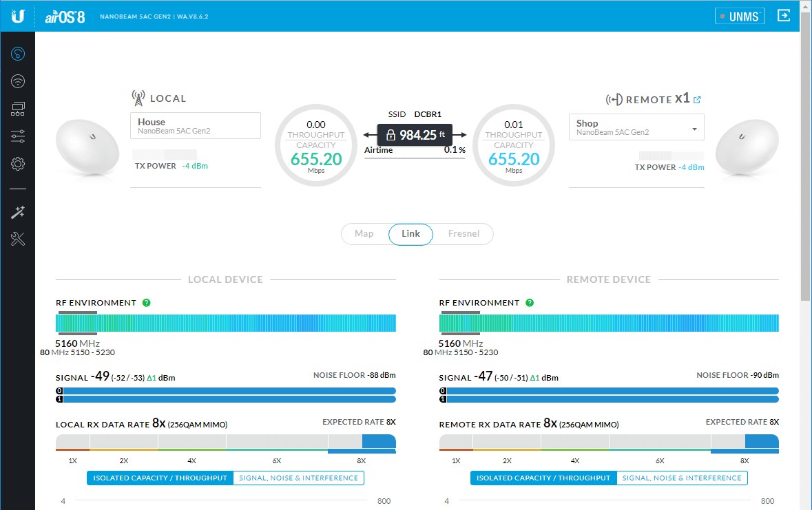Click the UNMS status button
812x510 pixels.
[740, 16]
